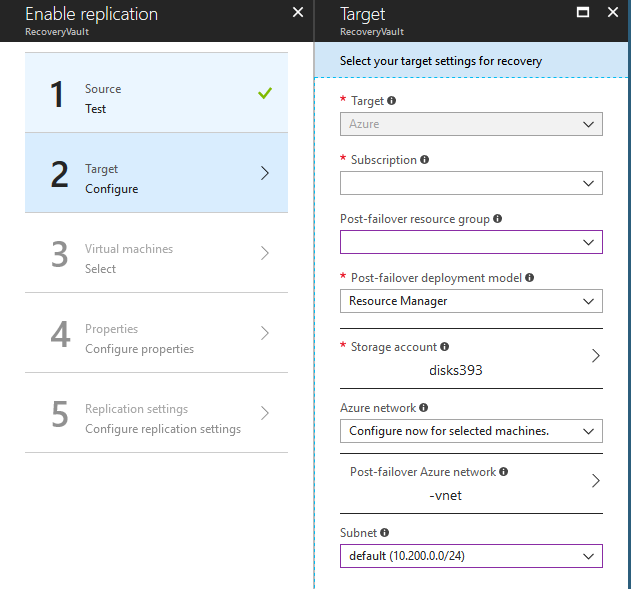Open the Post-failover resource group dropdown
This screenshot has height=589, width=631.
471,242
